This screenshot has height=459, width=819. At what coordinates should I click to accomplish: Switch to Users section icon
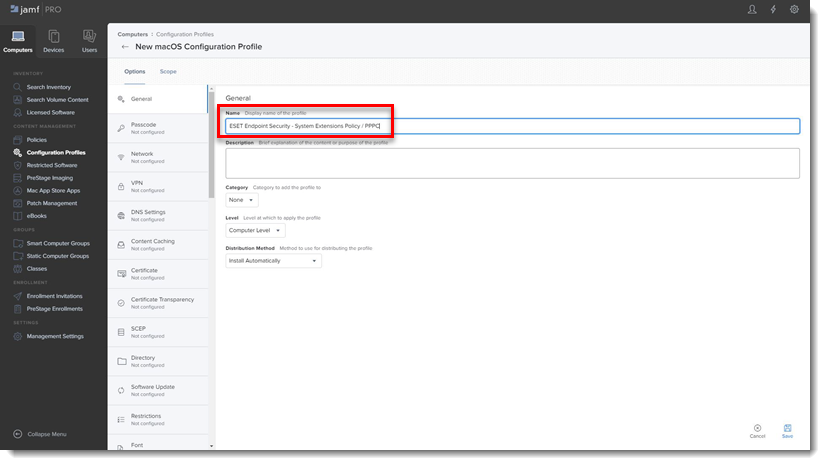tap(89, 41)
